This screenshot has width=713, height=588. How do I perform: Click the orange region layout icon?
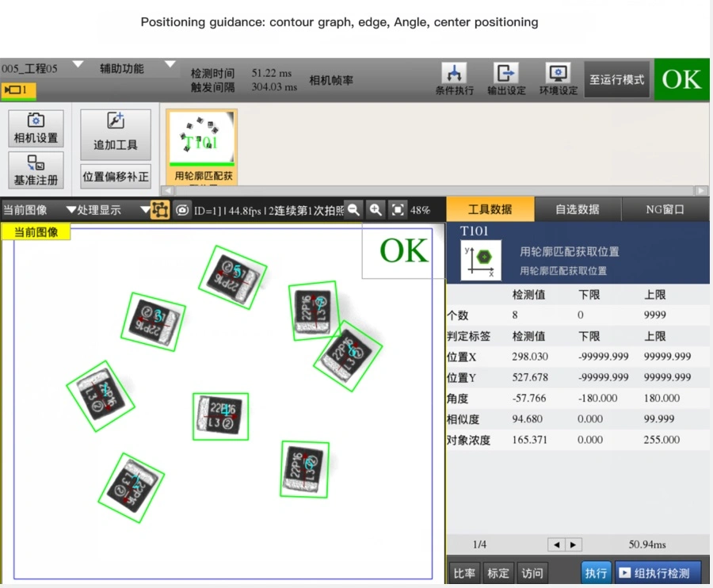pos(160,210)
